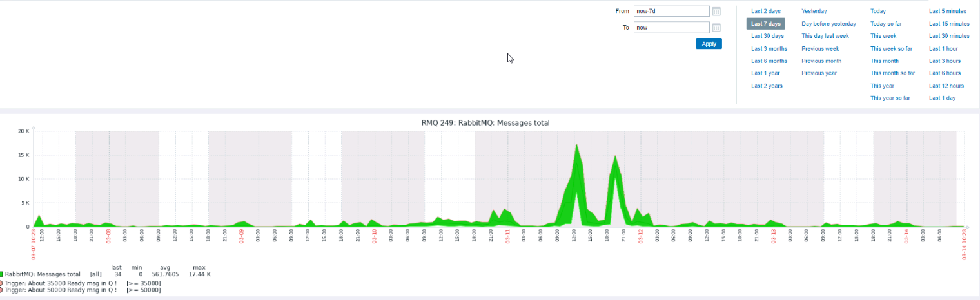The image size is (980, 300).
Task: Set range to Last 3 hours
Action: 945,61
